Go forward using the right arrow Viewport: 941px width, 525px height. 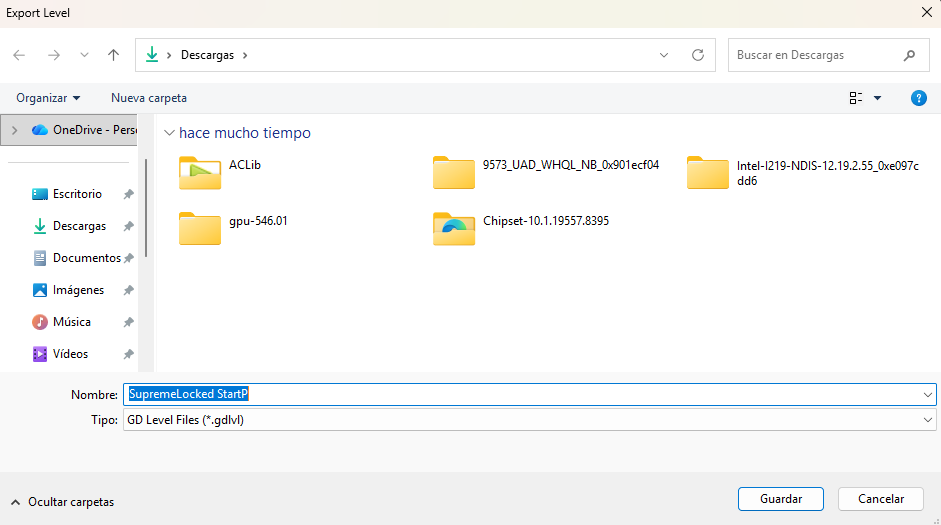[54, 55]
